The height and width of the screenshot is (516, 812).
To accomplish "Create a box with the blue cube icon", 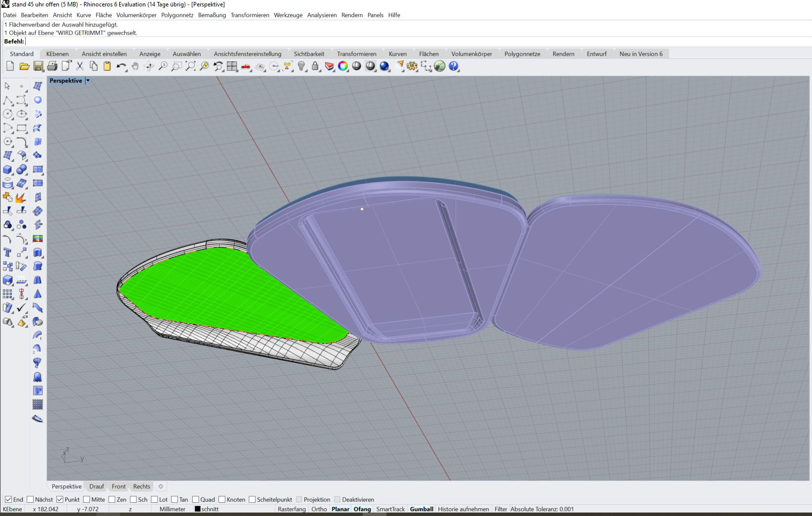I will [7, 170].
